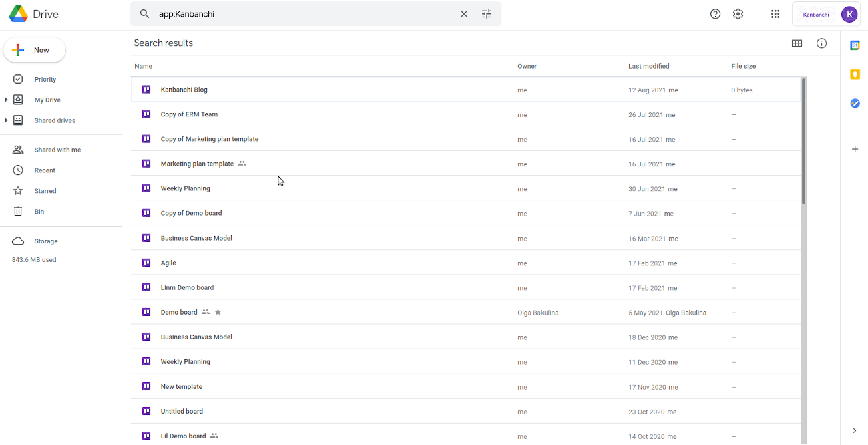Click the Owner column header
The width and height of the screenshot is (868, 445).
point(527,67)
